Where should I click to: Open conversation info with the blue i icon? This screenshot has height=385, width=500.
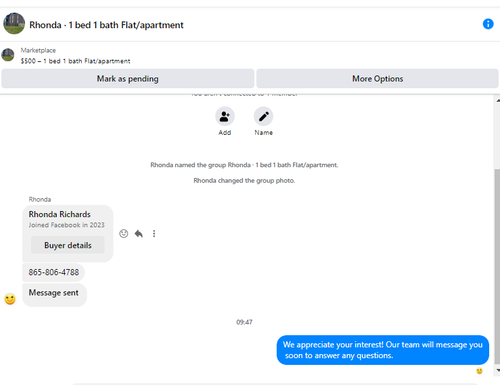488,24
